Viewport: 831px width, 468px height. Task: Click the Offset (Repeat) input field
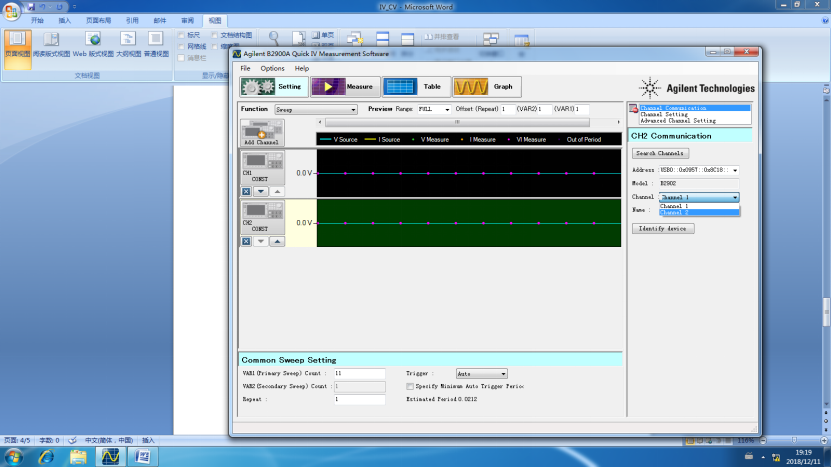coord(507,109)
